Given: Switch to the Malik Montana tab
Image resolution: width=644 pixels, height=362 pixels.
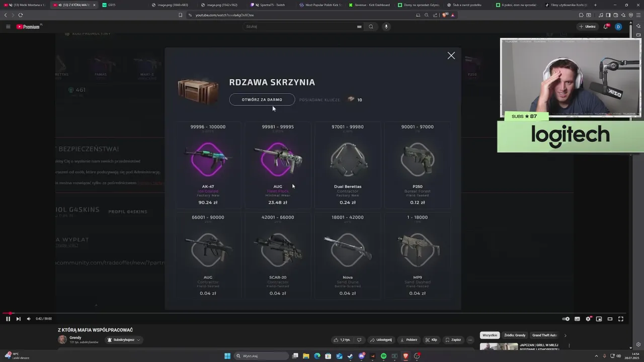Looking at the screenshot, I should [x=24, y=5].
